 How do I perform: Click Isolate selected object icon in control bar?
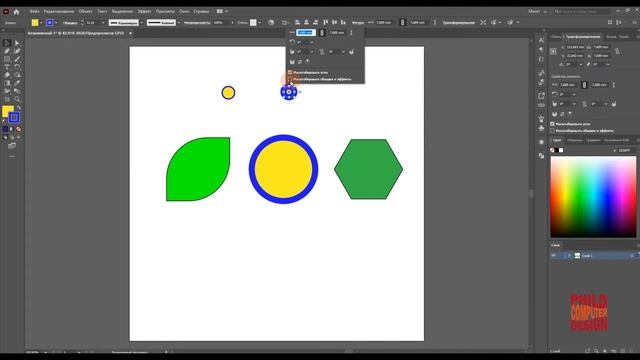tap(483, 22)
